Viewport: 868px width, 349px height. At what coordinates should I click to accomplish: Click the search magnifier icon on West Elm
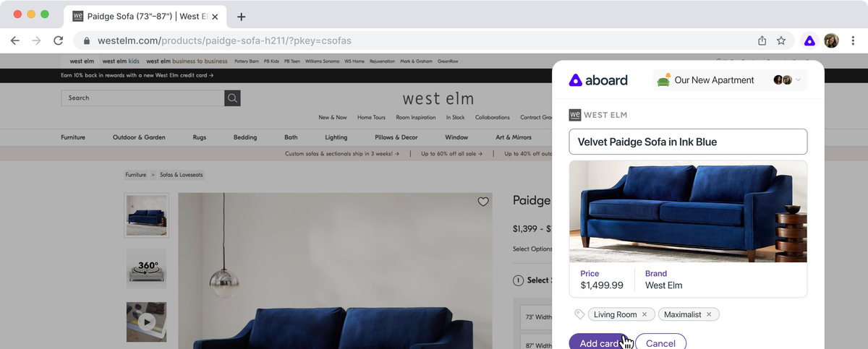[x=232, y=98]
